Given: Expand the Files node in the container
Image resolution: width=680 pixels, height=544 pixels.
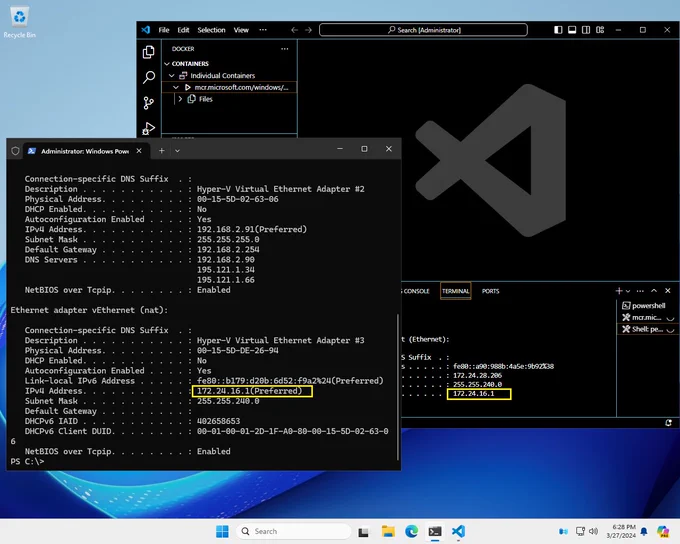Looking at the screenshot, I should click(x=180, y=99).
